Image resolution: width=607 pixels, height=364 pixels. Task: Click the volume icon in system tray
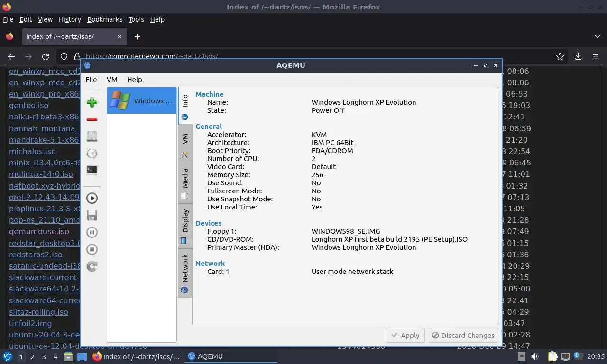[x=535, y=356]
